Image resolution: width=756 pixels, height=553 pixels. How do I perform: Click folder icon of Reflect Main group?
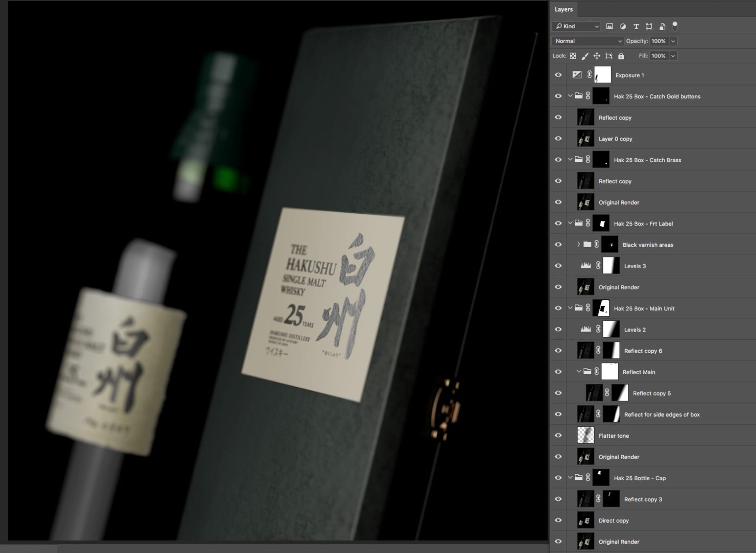(x=587, y=372)
